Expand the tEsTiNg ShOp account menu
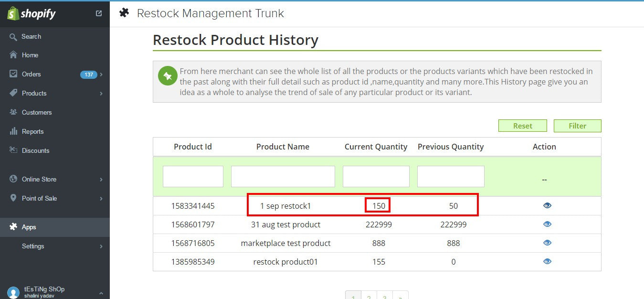Image resolution: width=644 pixels, height=299 pixels. tap(101, 293)
